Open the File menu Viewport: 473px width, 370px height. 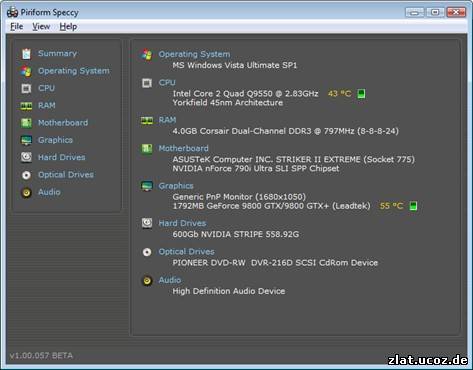click(17, 27)
